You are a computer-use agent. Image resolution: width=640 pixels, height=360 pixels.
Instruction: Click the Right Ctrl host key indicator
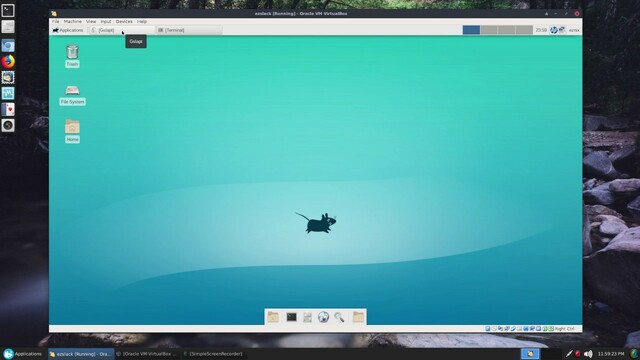pyautogui.click(x=564, y=329)
